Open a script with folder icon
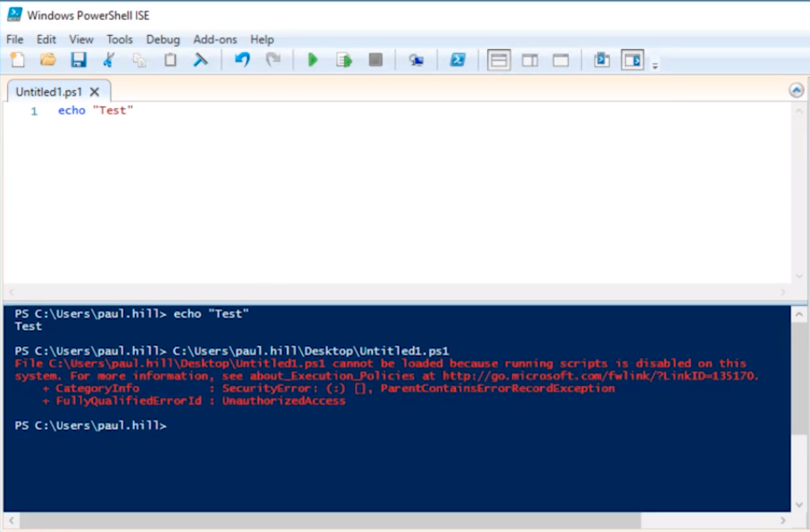 [47, 60]
